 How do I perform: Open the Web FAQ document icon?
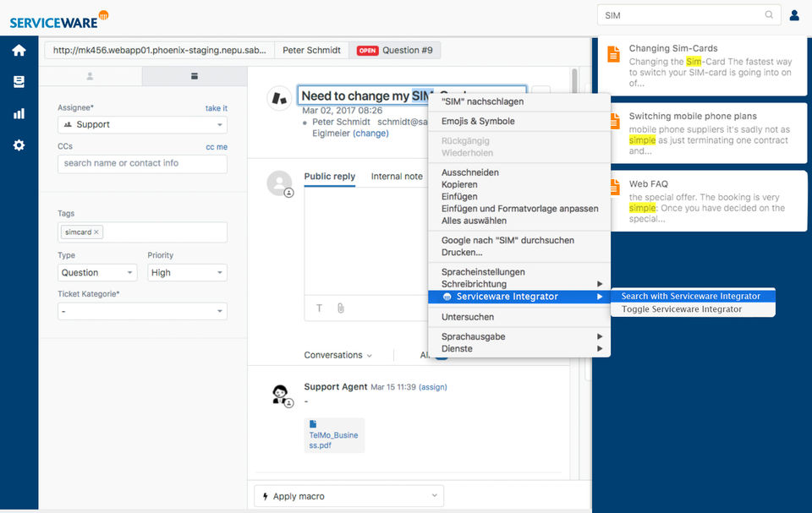615,188
